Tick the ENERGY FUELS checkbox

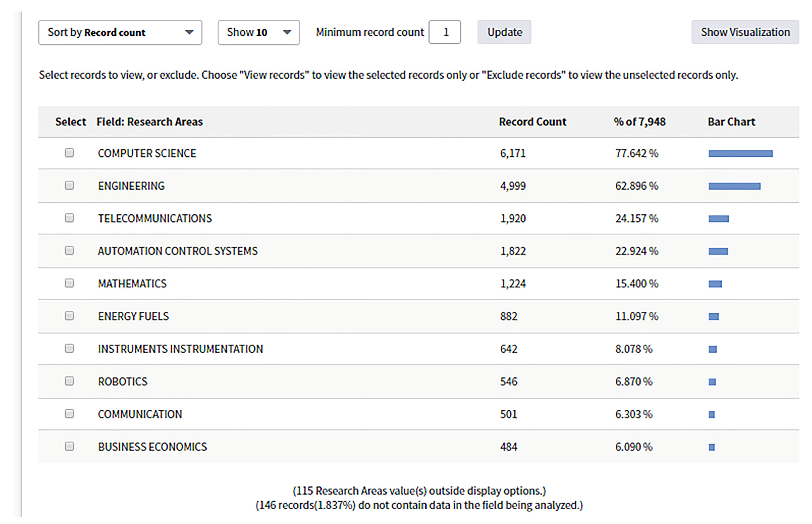tap(69, 316)
